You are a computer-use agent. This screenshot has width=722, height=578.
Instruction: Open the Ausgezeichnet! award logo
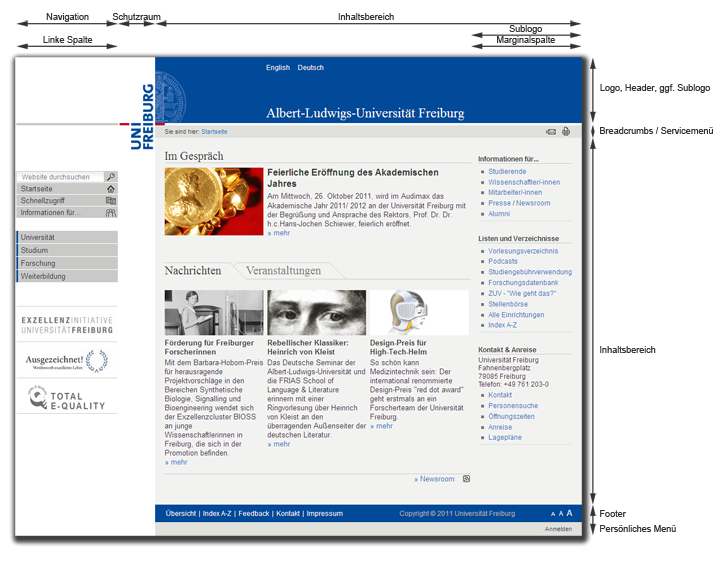67,361
